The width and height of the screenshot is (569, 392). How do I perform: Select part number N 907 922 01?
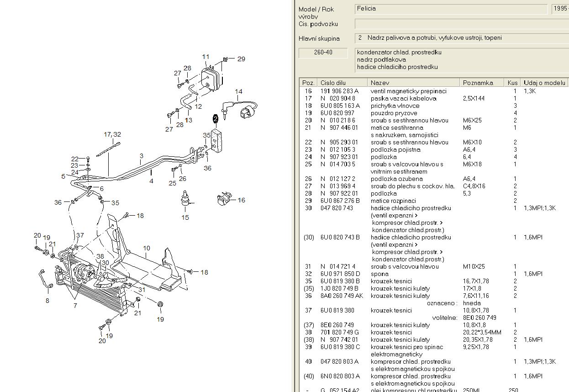pos(339,193)
